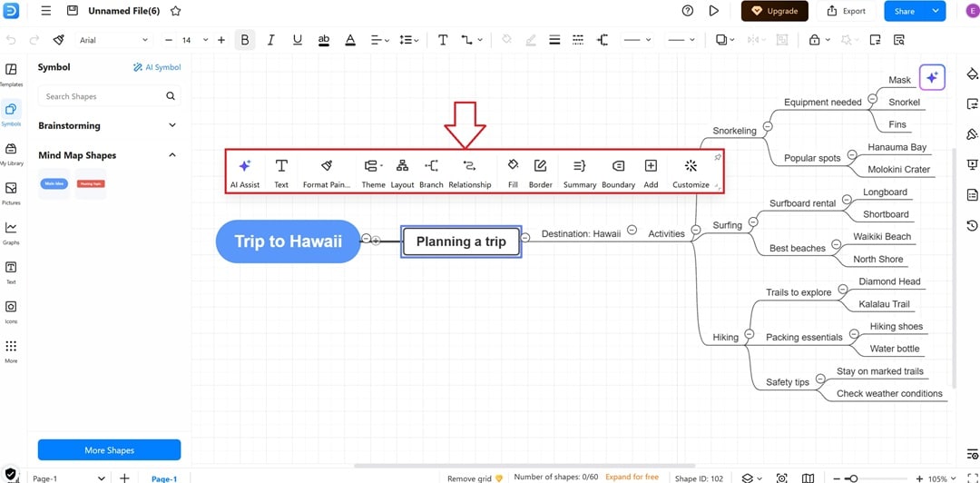Click the More Shapes button
Viewport: 980px width, 483px height.
click(110, 449)
